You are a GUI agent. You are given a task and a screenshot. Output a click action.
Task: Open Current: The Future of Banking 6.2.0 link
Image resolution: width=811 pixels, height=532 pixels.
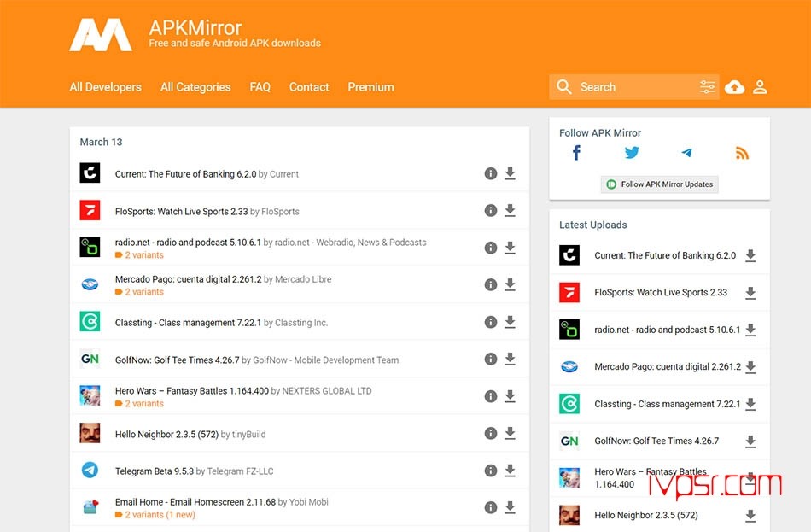tap(186, 174)
